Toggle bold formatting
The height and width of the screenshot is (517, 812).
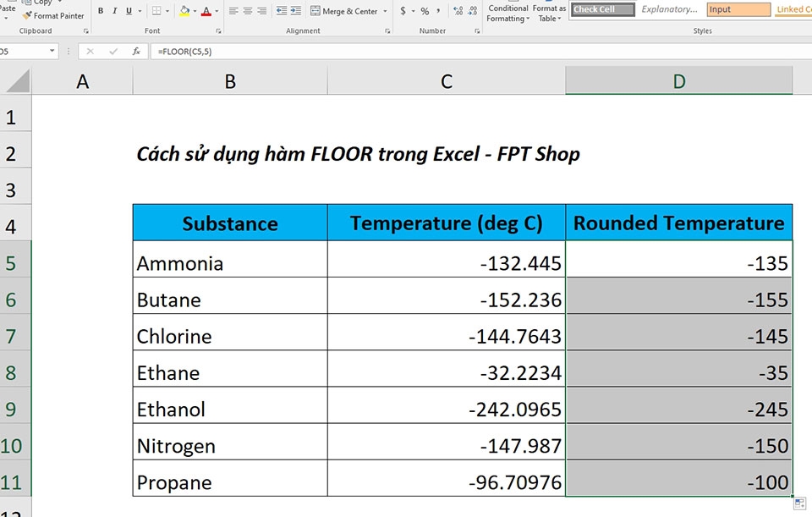tap(101, 11)
